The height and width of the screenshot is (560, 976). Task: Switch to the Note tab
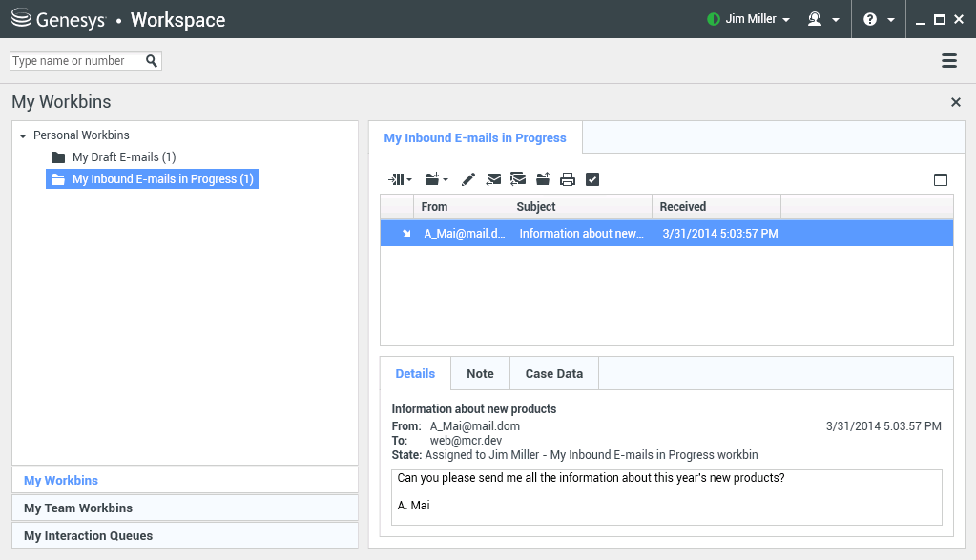tap(480, 373)
